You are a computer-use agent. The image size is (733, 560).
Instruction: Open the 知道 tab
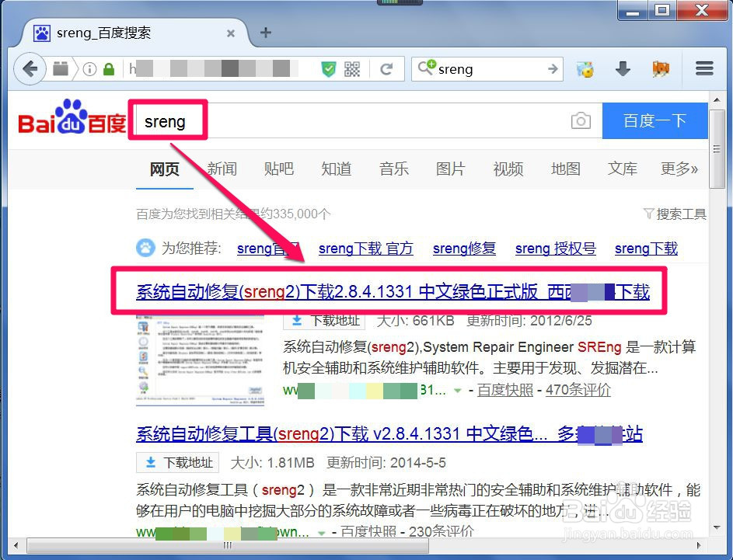tap(336, 169)
